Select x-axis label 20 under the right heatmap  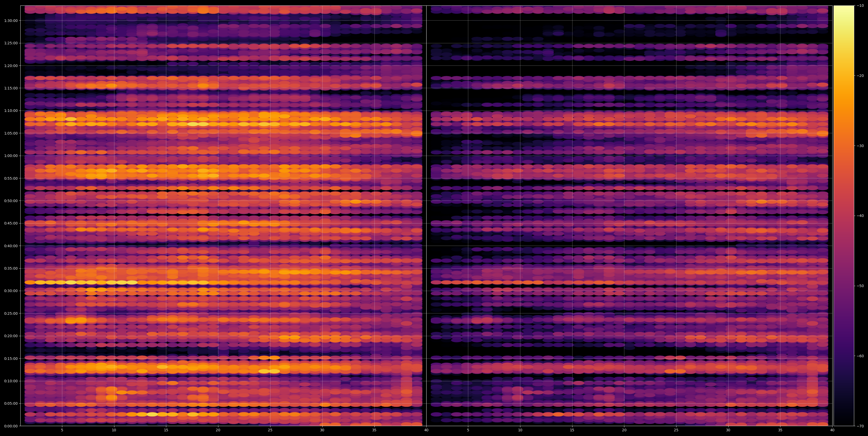click(624, 430)
